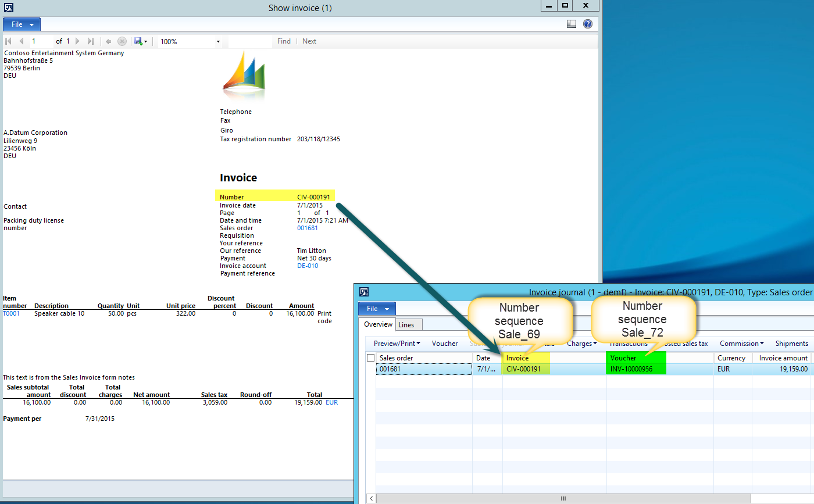Click the view layout icon beside help
The image size is (814, 504).
coord(572,24)
